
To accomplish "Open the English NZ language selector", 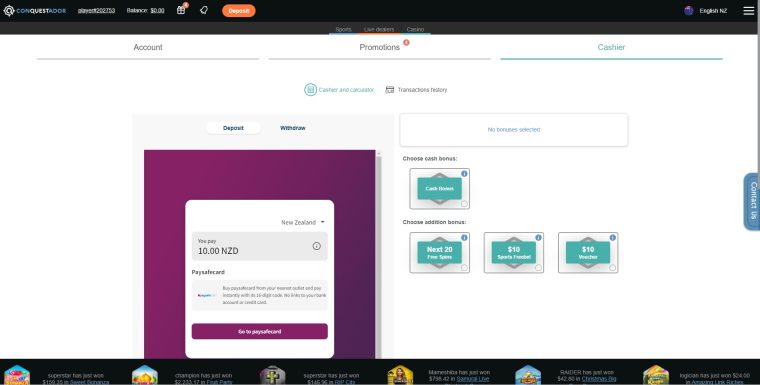I will (713, 11).
